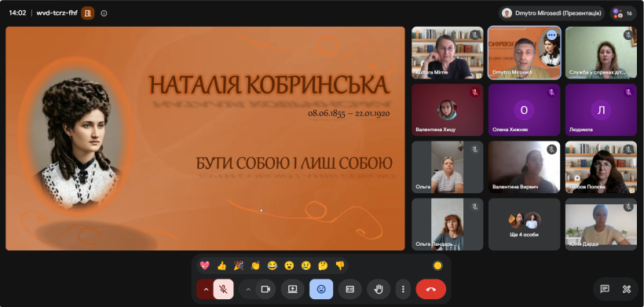
Task: Show the Ще 4 особи tile
Action: click(524, 225)
